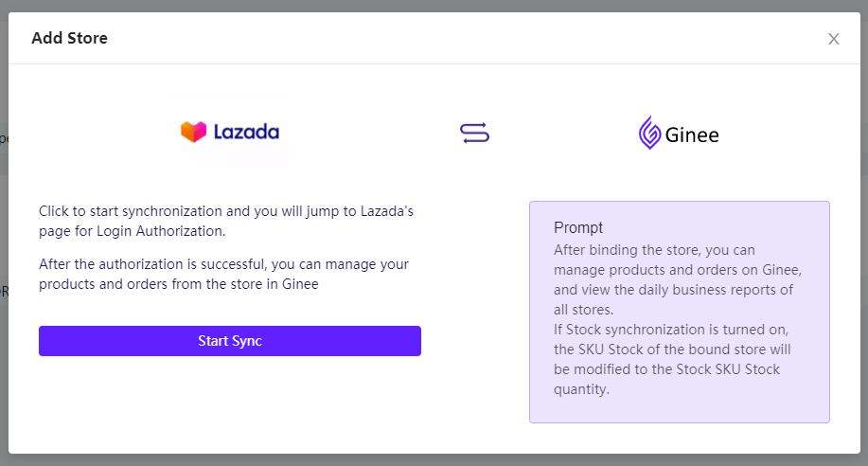This screenshot has width=868, height=466.
Task: Click the word 'quantity.' ending the prompt
Action: pyautogui.click(x=581, y=389)
